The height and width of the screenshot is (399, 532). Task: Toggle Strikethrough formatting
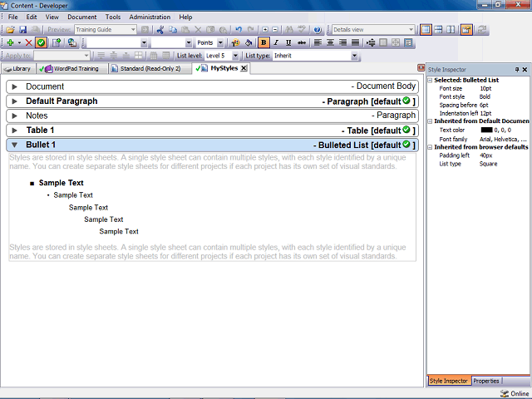pos(301,42)
